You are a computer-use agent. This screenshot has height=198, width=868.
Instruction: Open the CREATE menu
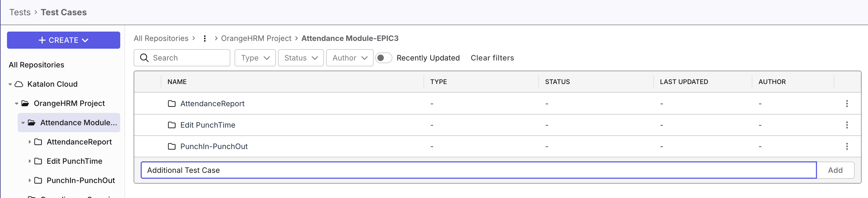(x=63, y=40)
